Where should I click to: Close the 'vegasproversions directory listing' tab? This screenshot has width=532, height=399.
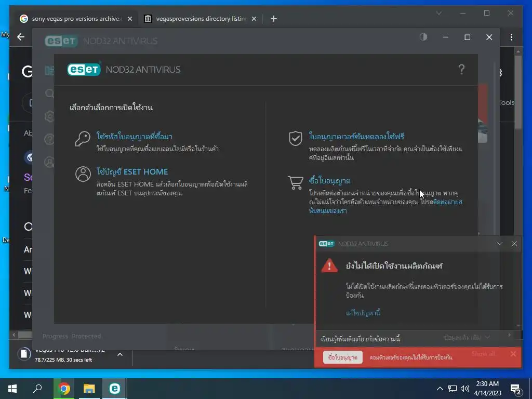point(254,19)
